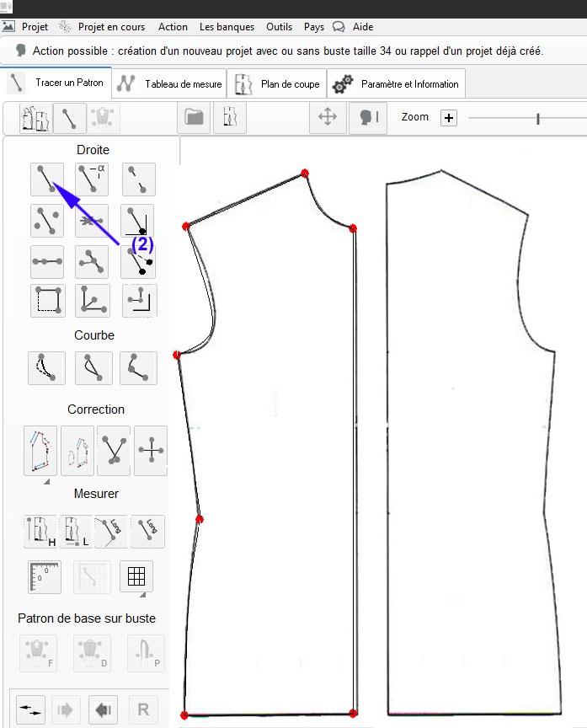
Task: Toggle the head silhouette button beside Zoom
Action: tap(367, 118)
